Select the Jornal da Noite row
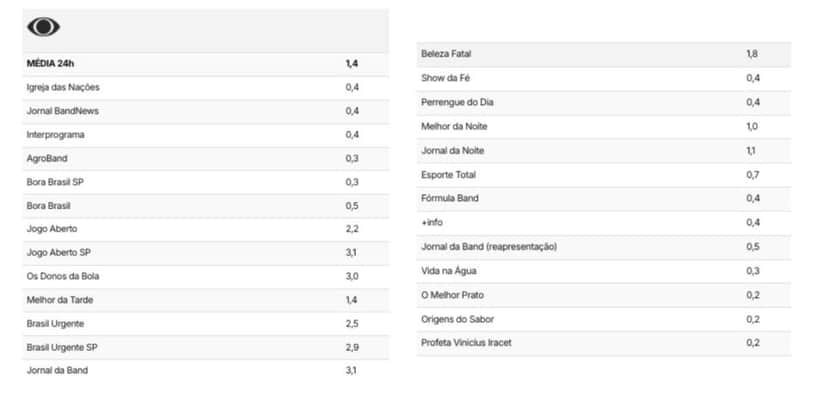Image resolution: width=828 pixels, height=414 pixels. coord(604,151)
